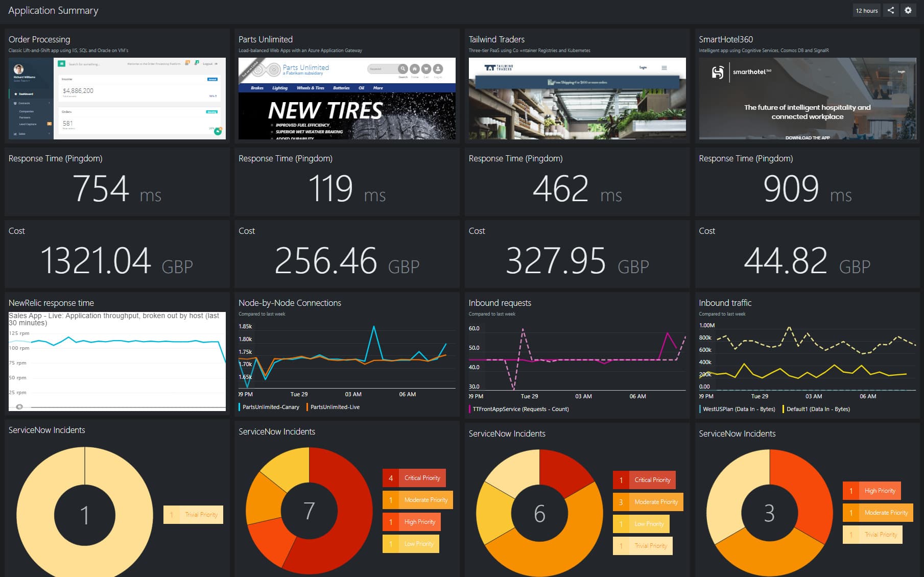Click the 327.95 GBP cost value
This screenshot has width=924, height=577.
click(x=577, y=261)
